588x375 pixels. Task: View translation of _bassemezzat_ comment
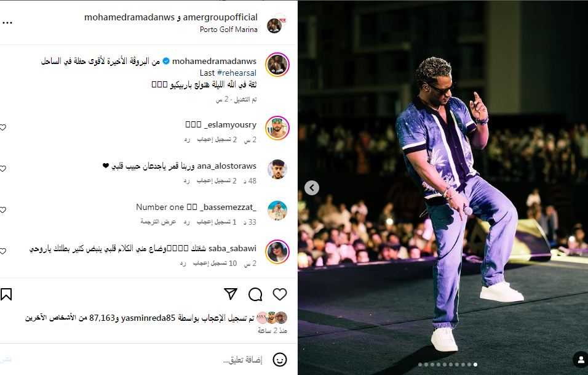coord(158,222)
